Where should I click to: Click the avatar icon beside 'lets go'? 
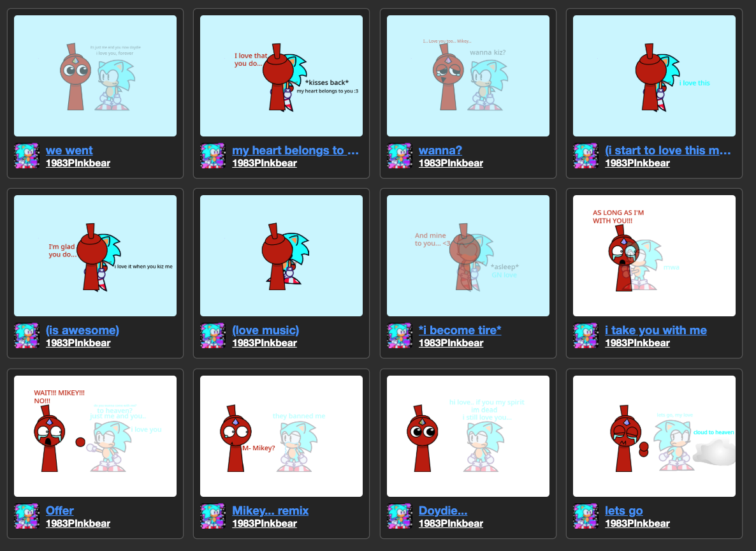coord(585,517)
